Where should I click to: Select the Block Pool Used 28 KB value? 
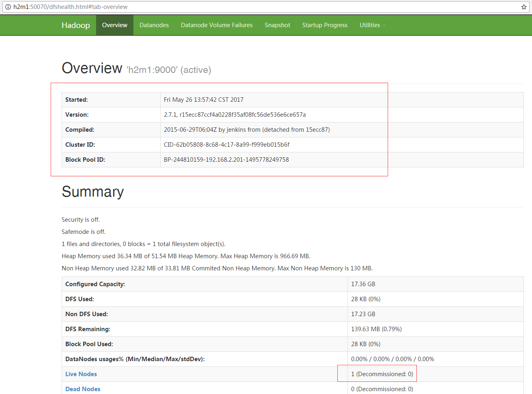(x=366, y=344)
